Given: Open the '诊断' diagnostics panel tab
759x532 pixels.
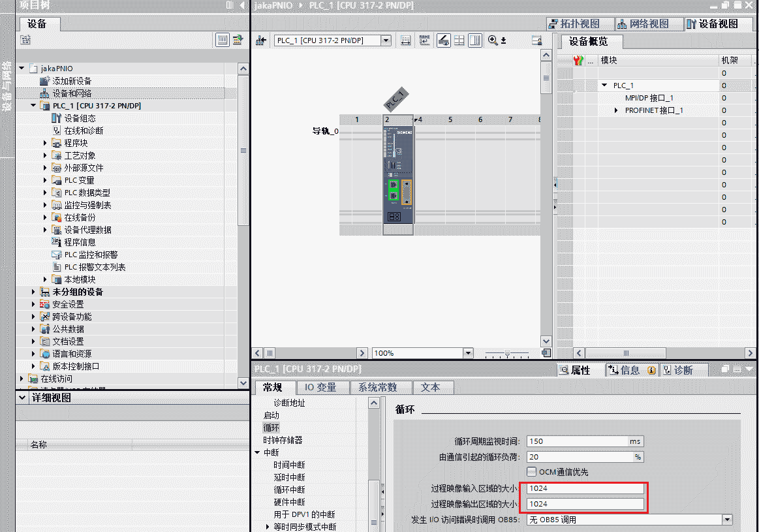Looking at the screenshot, I should 683,370.
